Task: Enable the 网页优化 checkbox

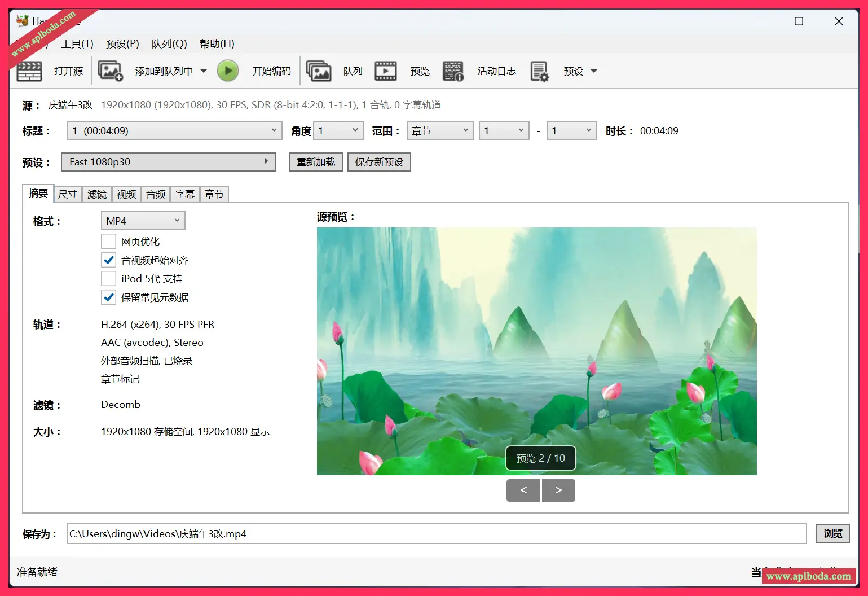Action: 108,242
